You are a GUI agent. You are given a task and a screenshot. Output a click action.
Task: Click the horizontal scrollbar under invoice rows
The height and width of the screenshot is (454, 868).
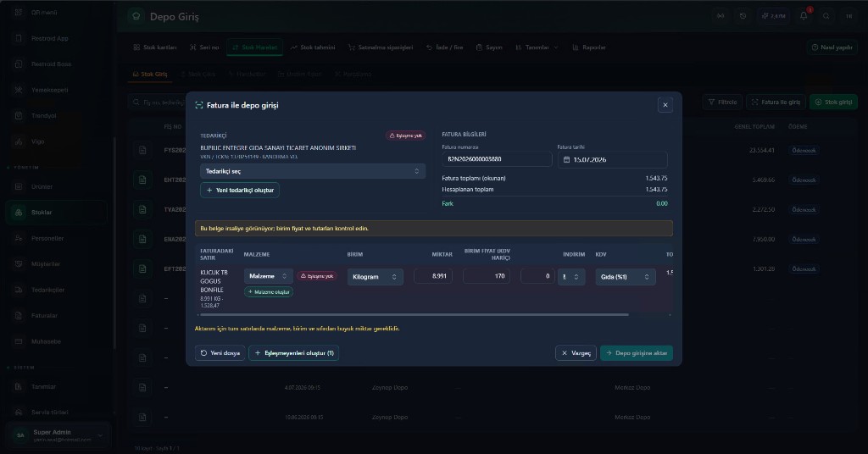414,314
